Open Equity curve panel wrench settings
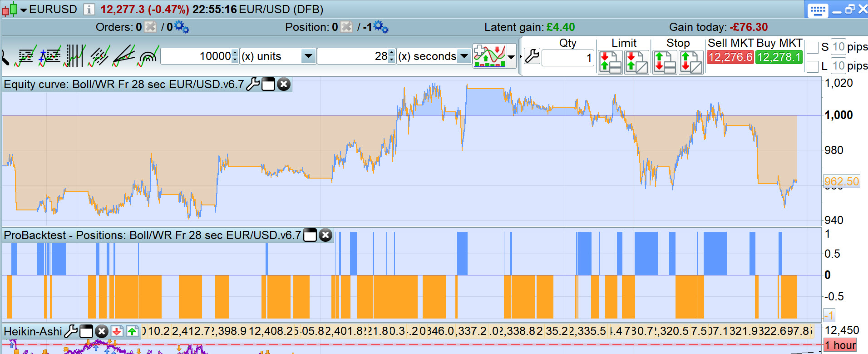Image resolution: width=868 pixels, height=354 pixels. click(x=253, y=85)
